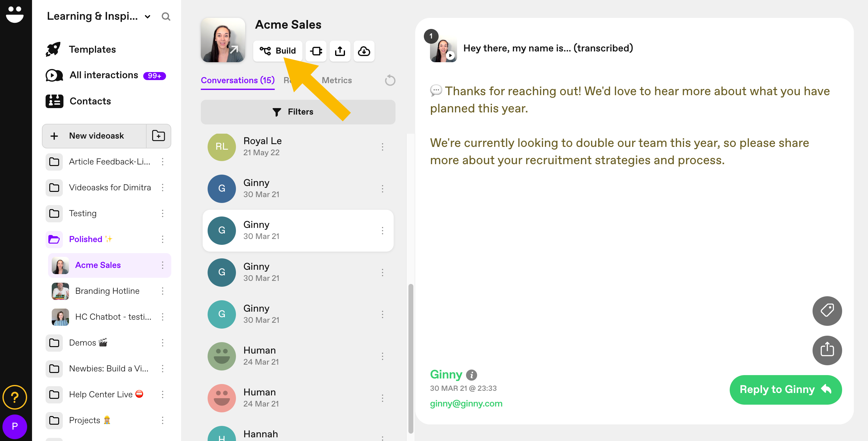Open options menu for Projects folder

pos(163,420)
